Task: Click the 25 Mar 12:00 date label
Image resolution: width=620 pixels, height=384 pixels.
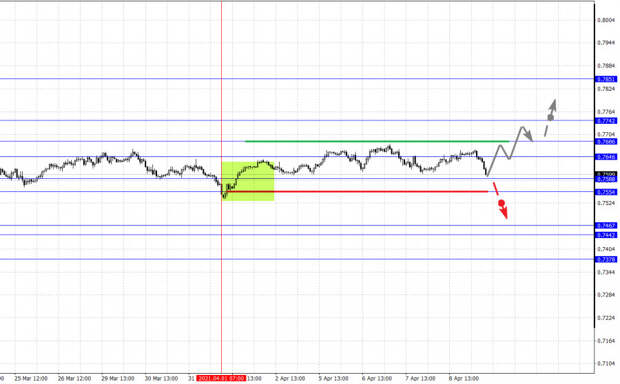Action: tap(31, 378)
